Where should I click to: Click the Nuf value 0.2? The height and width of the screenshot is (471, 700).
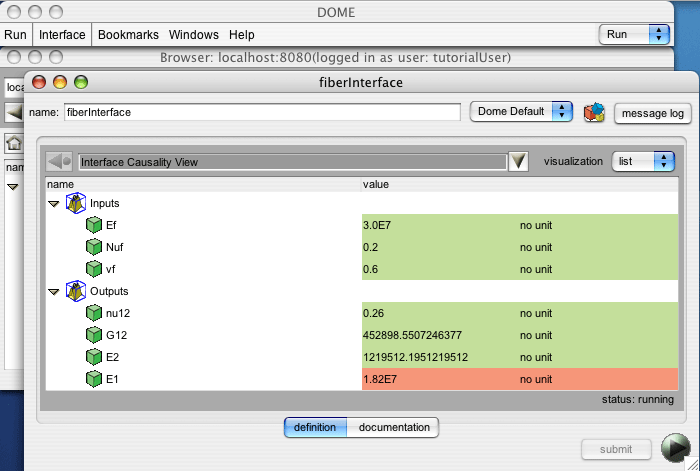(x=370, y=247)
